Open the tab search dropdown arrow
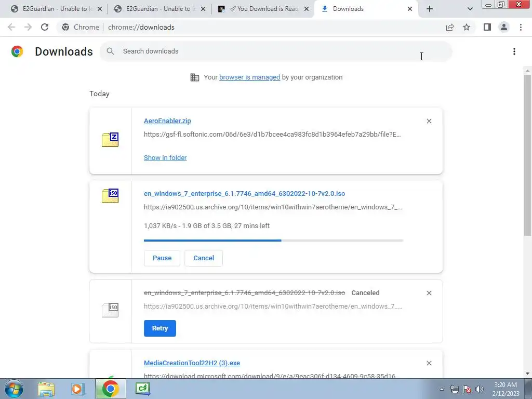 pyautogui.click(x=470, y=9)
